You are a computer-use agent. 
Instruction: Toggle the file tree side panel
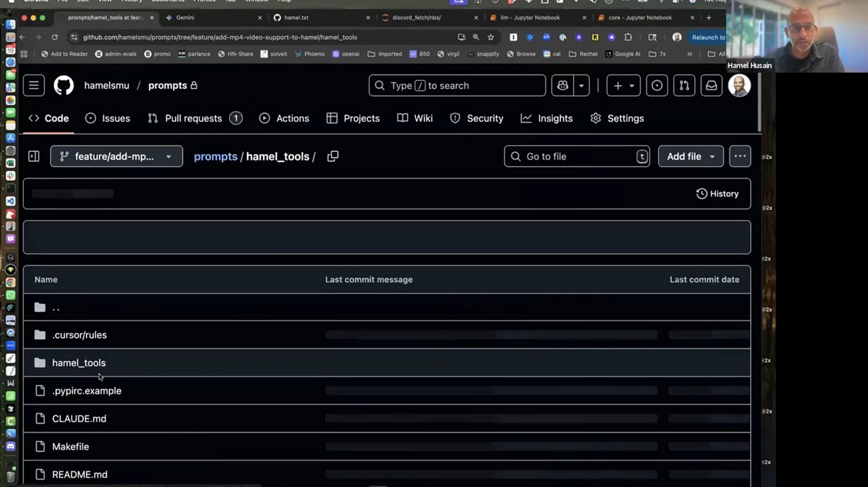(x=34, y=156)
